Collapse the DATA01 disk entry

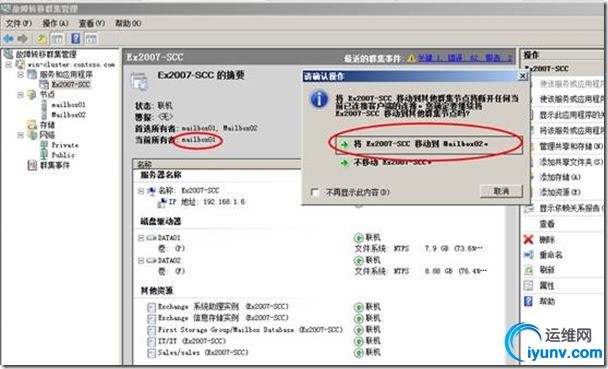click(x=141, y=238)
